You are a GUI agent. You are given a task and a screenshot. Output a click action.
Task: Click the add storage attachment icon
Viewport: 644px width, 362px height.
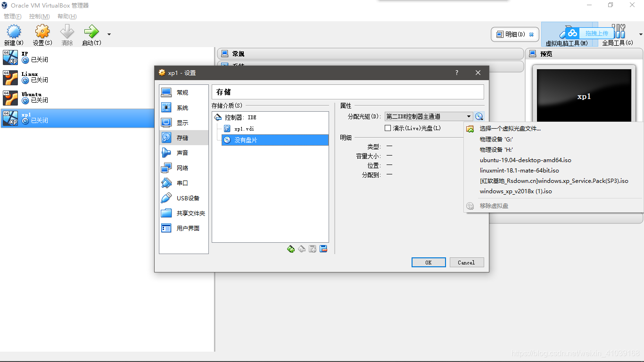click(313, 249)
